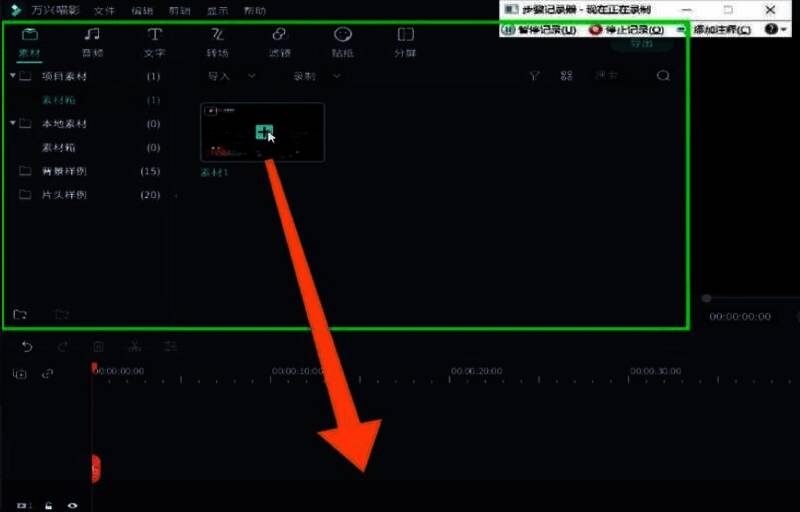Click the scissors split icon
The image size is (800, 512).
click(x=134, y=347)
